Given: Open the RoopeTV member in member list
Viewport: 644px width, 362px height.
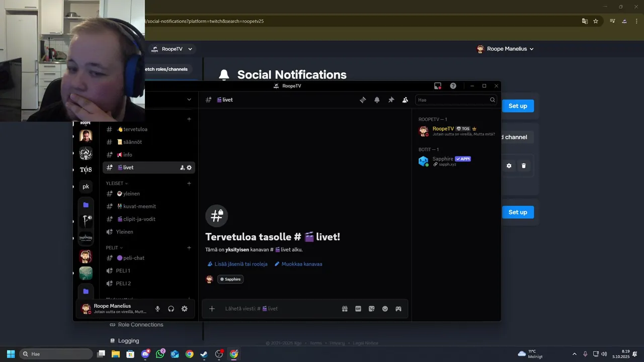Looking at the screenshot, I should coord(457,131).
